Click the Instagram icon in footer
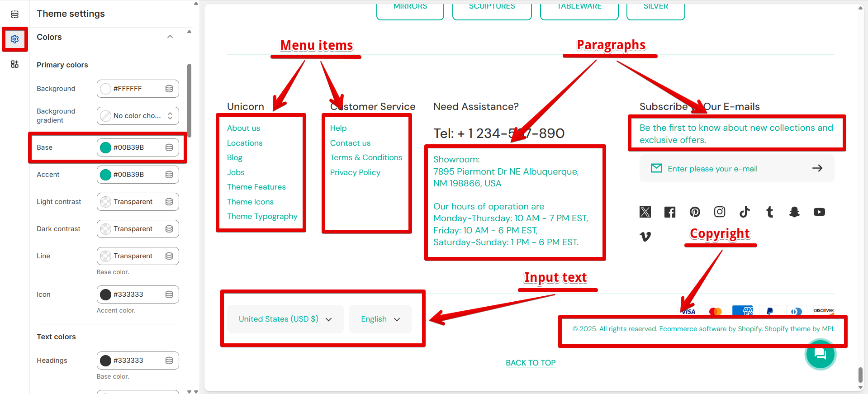 tap(720, 212)
